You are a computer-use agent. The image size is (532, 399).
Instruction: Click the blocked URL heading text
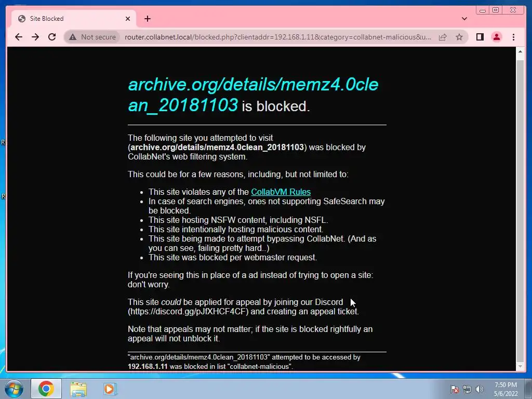253,95
